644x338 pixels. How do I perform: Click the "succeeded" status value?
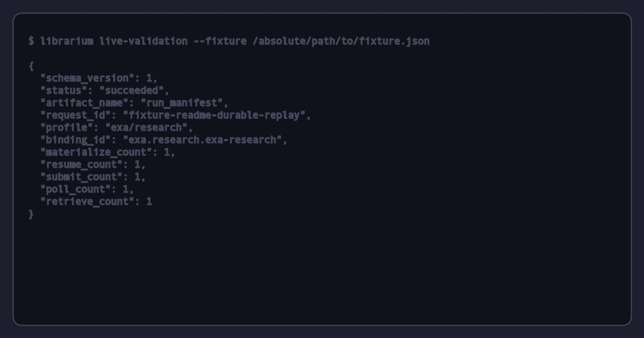(131, 91)
